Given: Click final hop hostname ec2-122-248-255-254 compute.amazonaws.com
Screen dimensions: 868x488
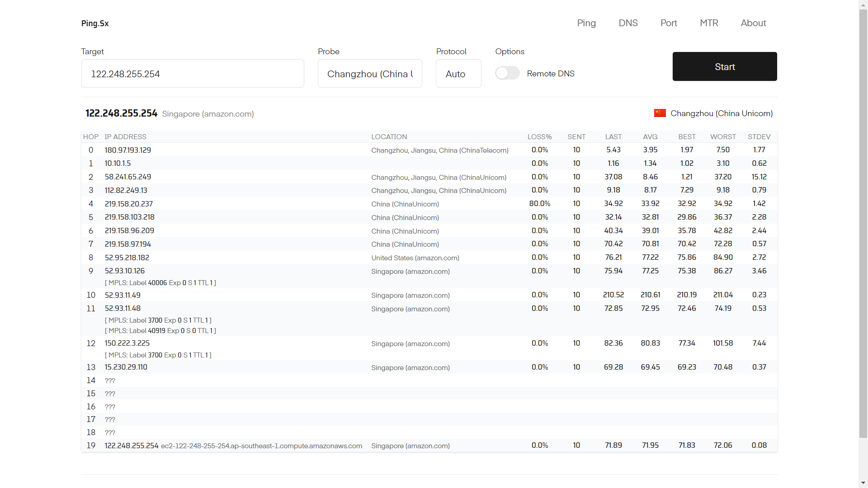Looking at the screenshot, I should click(x=261, y=446).
